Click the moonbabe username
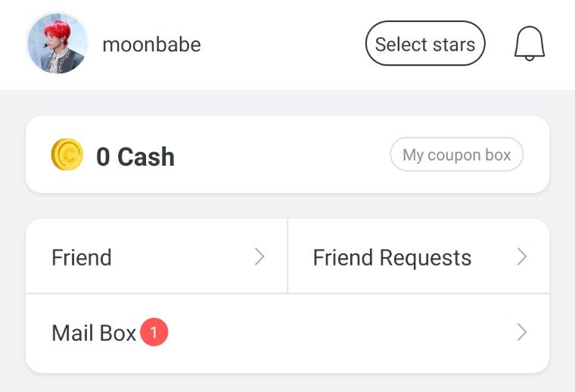575x392 pixels. coord(151,45)
